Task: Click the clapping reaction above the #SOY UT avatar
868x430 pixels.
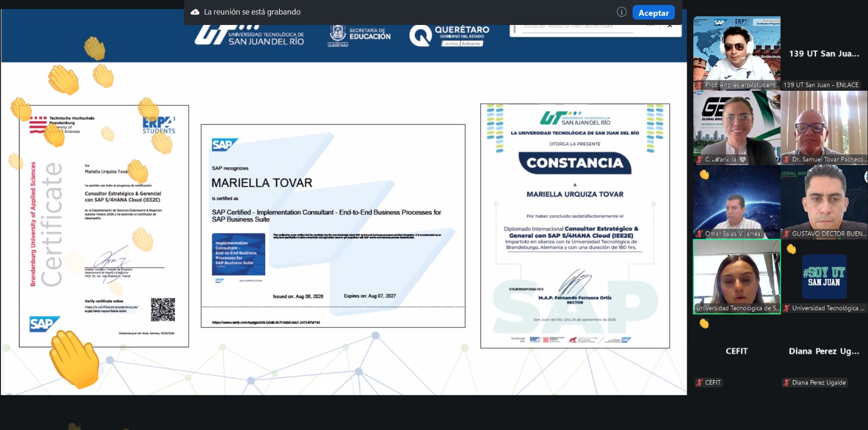Action: pyautogui.click(x=792, y=249)
